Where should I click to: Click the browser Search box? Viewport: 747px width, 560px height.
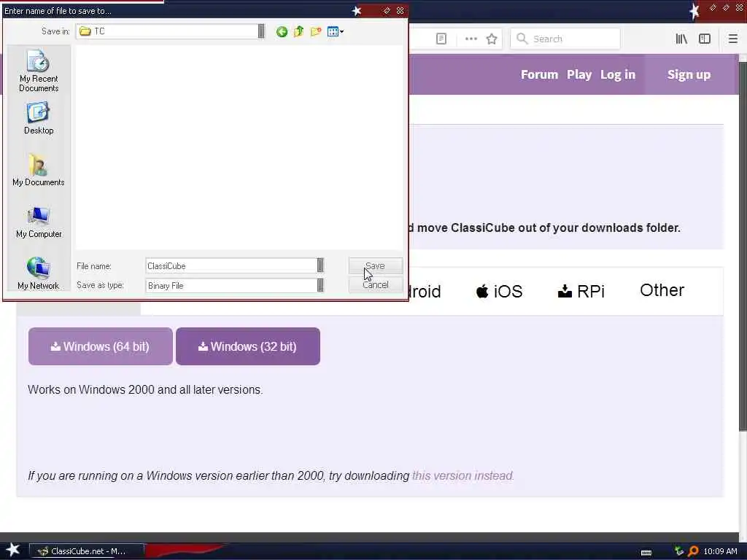click(x=565, y=39)
